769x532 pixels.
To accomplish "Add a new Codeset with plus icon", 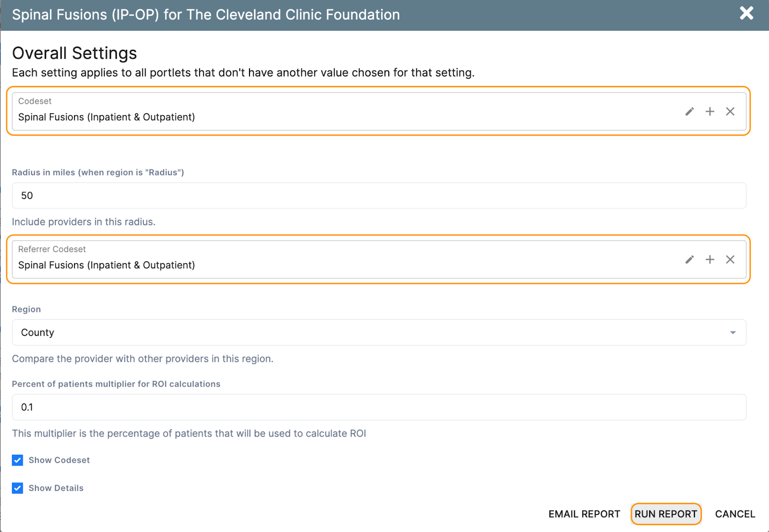I will (x=710, y=111).
